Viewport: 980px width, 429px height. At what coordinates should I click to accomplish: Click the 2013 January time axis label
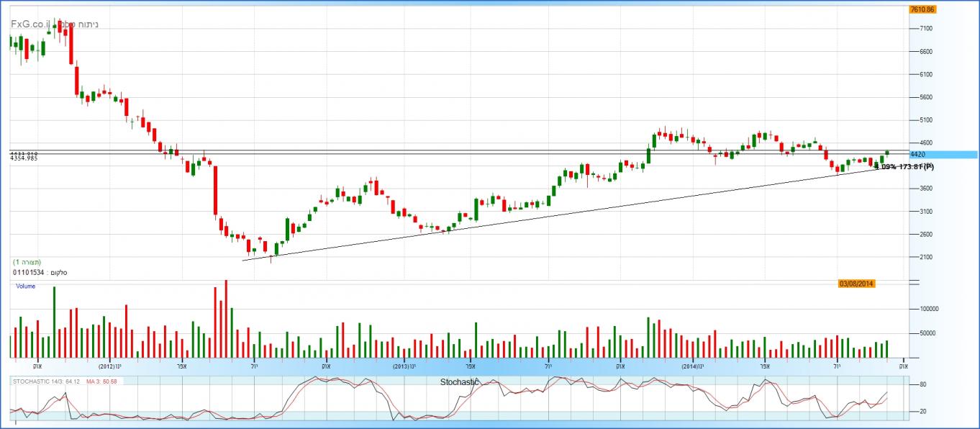pos(404,366)
